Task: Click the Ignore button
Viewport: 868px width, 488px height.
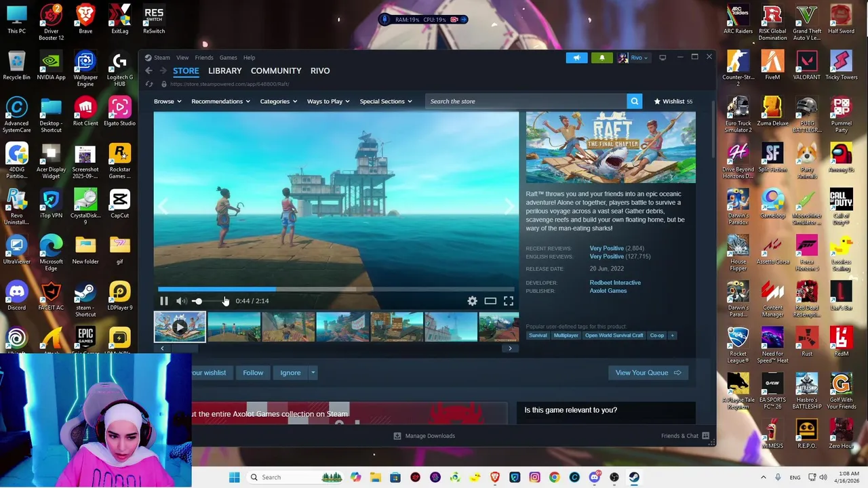Action: tap(290, 373)
